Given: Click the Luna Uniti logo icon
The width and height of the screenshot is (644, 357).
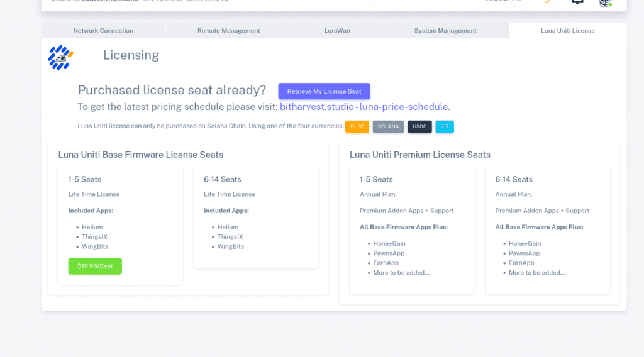Looking at the screenshot, I should (x=61, y=57).
